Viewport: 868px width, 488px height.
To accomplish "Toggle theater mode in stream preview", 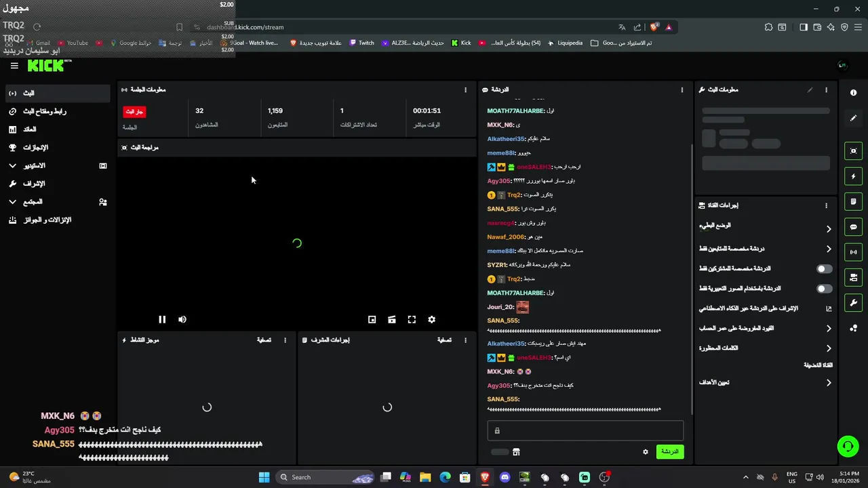I will [x=392, y=319].
